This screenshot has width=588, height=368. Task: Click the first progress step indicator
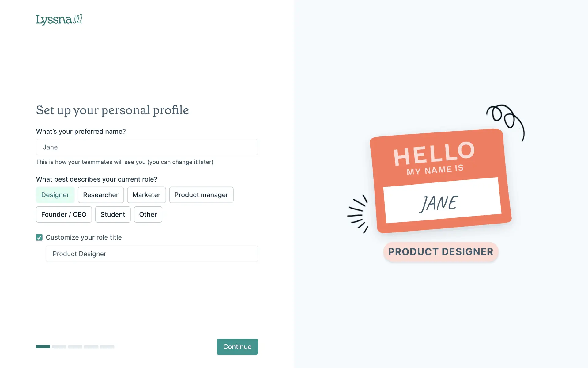[x=43, y=347]
